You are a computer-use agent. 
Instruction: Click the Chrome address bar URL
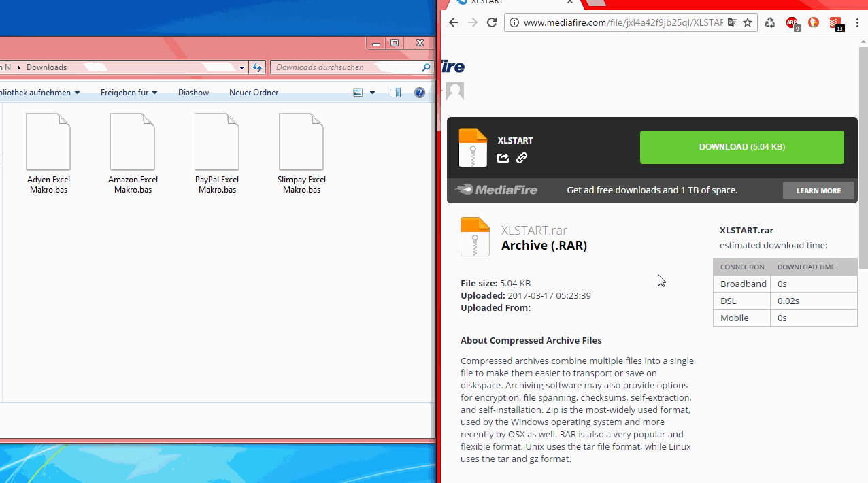click(622, 22)
